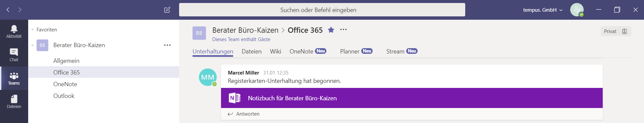Click text 'Registerkarten-Unterhaltung hat begonnen.'

(x=284, y=81)
